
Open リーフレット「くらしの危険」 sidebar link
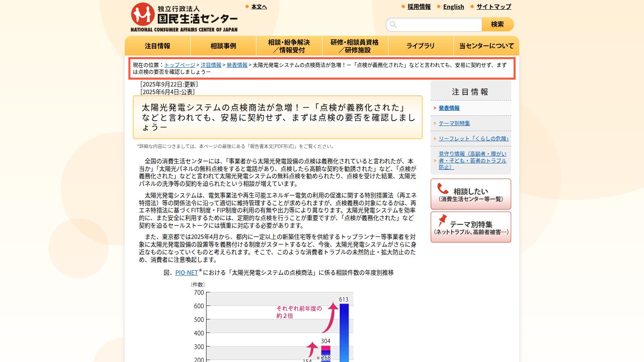point(474,139)
